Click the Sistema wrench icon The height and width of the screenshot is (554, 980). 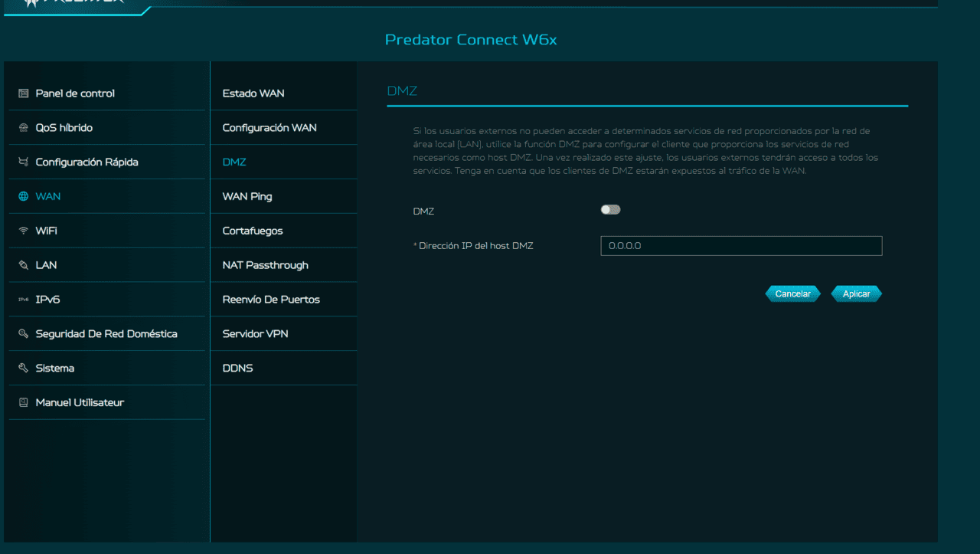coord(23,369)
